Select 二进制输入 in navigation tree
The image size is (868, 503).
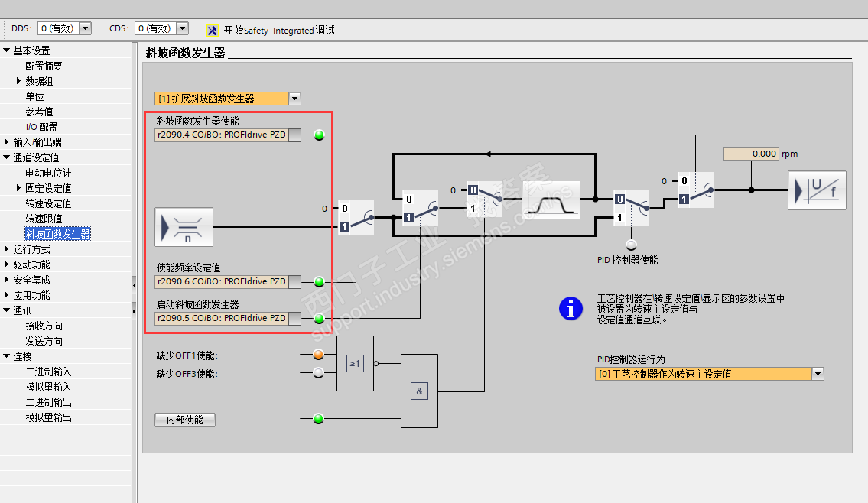[x=48, y=372]
